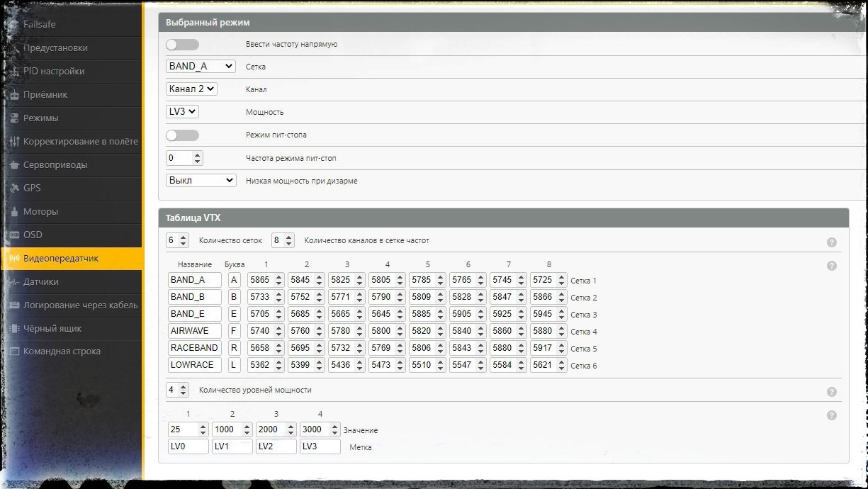Click the Приёмник sidebar icon
The width and height of the screenshot is (868, 489).
point(14,95)
